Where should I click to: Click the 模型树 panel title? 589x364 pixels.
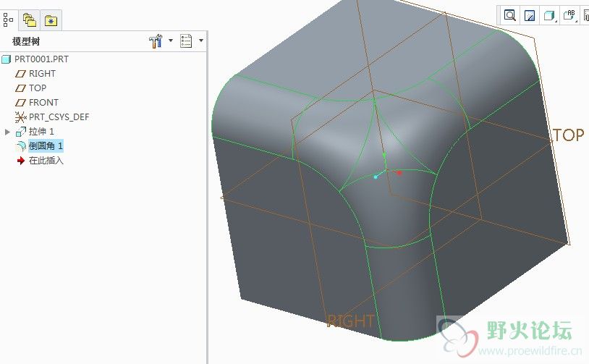pos(26,41)
